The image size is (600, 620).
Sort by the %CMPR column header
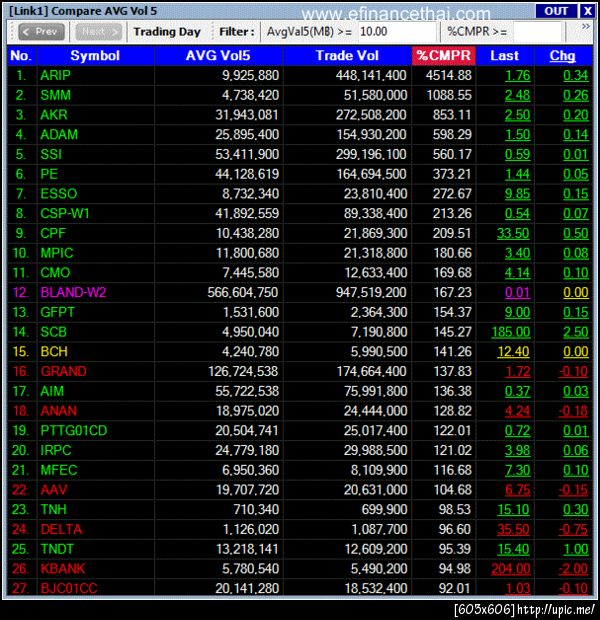[443, 55]
